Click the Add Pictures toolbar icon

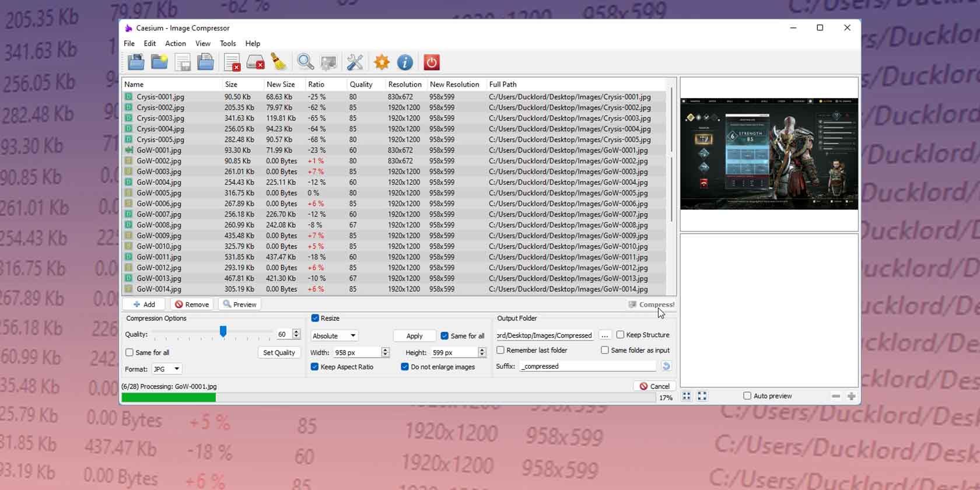click(136, 62)
